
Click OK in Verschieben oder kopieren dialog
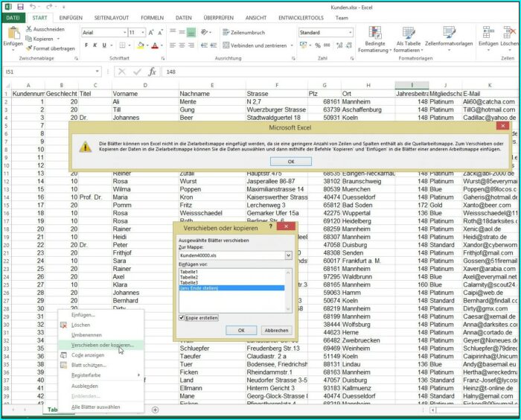(x=241, y=330)
